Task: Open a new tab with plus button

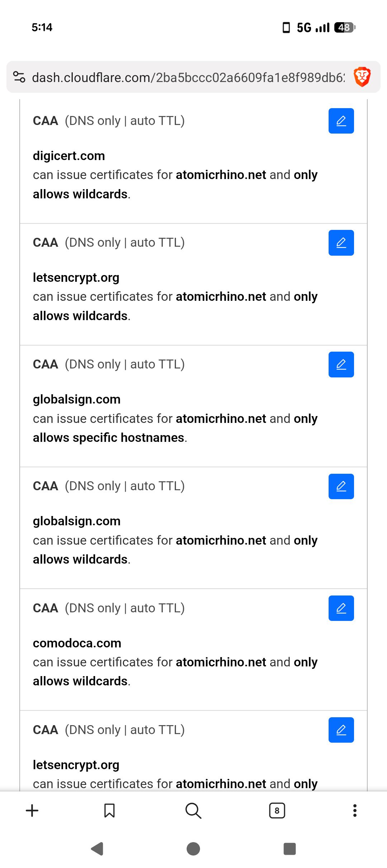Action: [32, 811]
